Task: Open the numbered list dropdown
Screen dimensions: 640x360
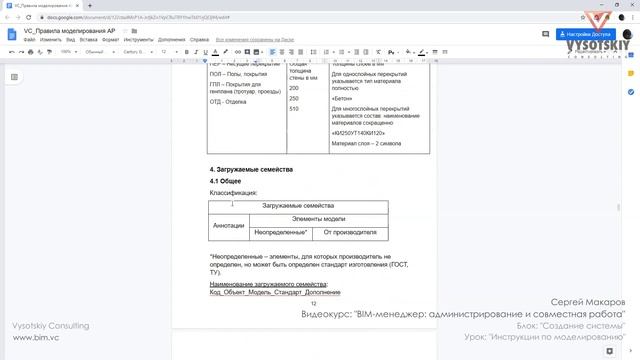Action: [333, 52]
